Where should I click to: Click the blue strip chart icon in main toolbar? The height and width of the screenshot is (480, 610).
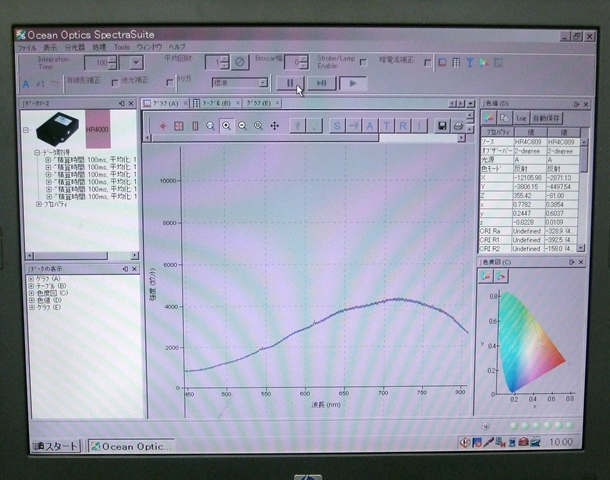click(470, 63)
